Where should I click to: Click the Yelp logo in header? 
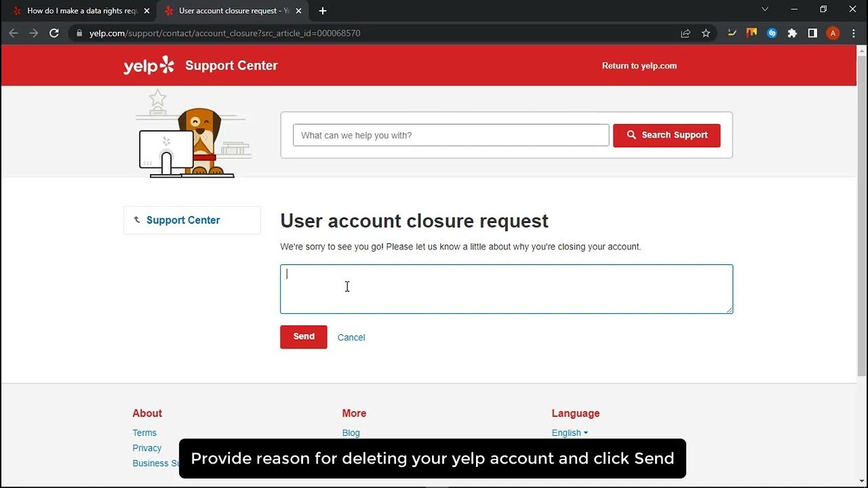pyautogui.click(x=149, y=66)
